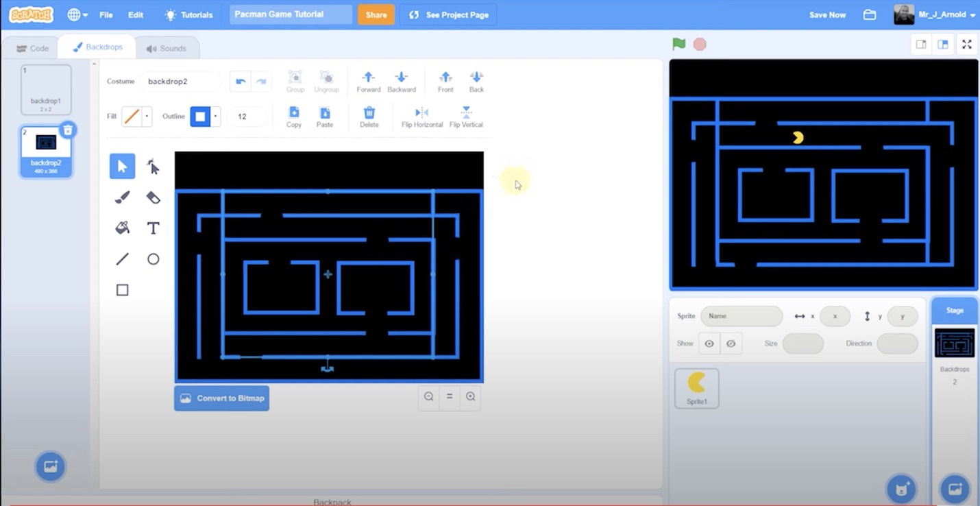980x506 pixels.
Task: Click the Ungroup shapes icon
Action: [x=326, y=81]
